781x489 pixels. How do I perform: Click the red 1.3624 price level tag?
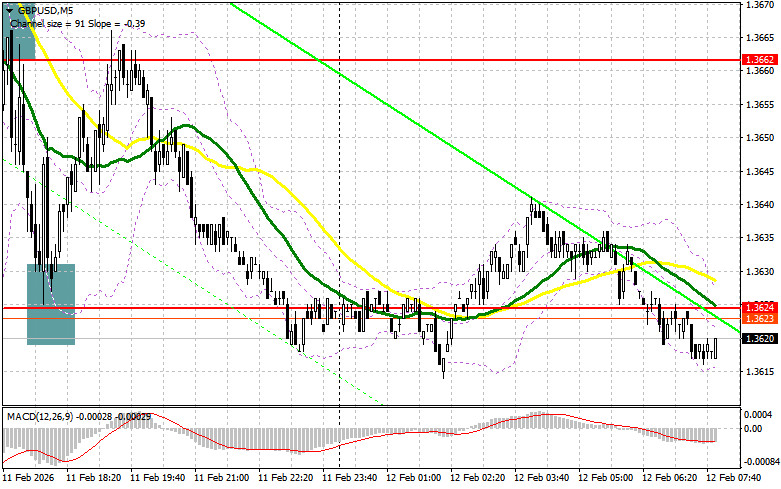point(759,307)
